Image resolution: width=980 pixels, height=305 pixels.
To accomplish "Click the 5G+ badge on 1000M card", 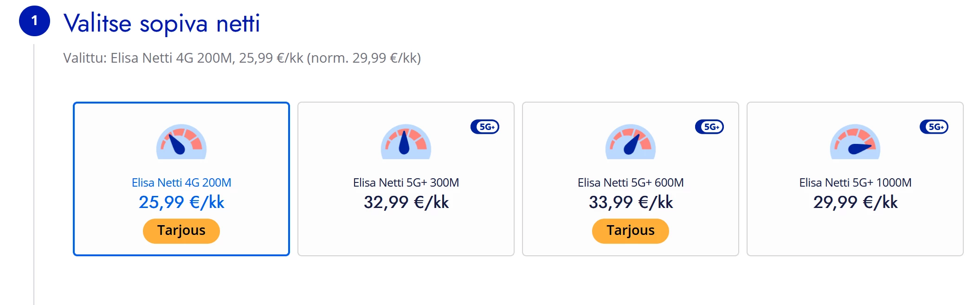I will (x=934, y=127).
